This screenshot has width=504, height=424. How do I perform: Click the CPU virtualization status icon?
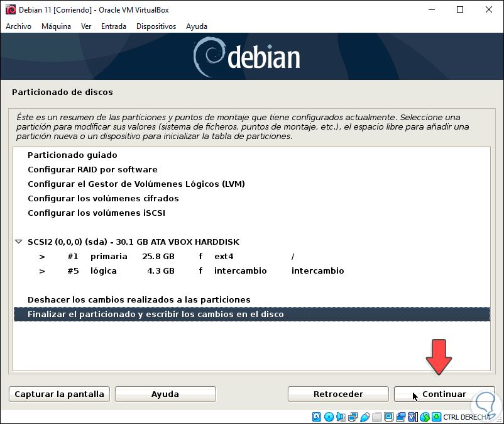[x=412, y=417]
